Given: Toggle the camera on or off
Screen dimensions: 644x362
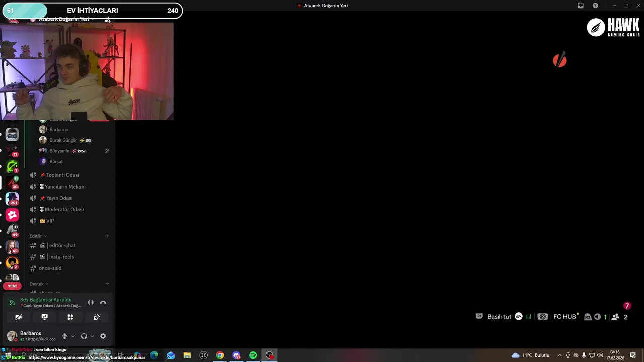Looking at the screenshot, I should 18,317.
